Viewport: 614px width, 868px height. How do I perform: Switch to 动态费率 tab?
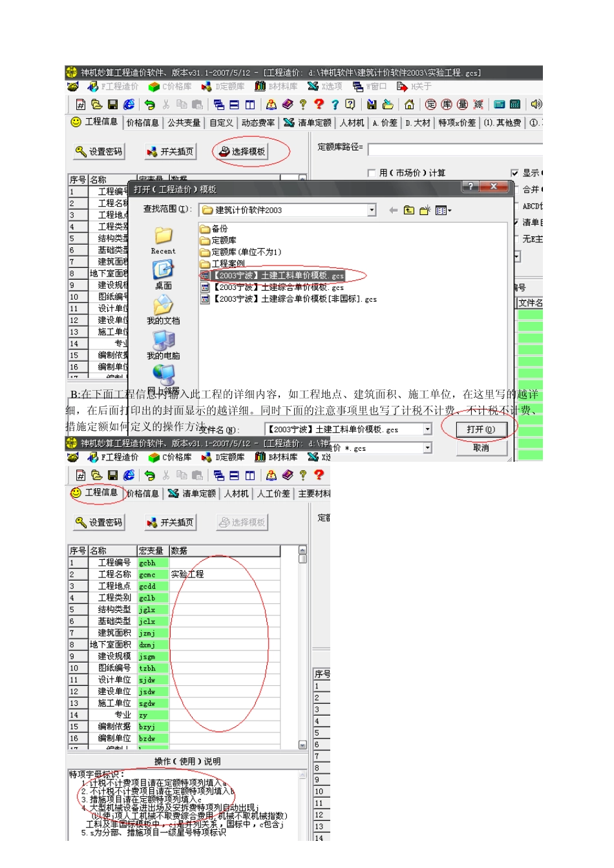(x=258, y=123)
